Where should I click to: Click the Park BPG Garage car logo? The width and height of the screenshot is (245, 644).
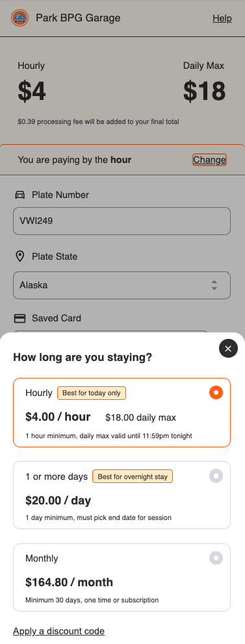(19, 18)
